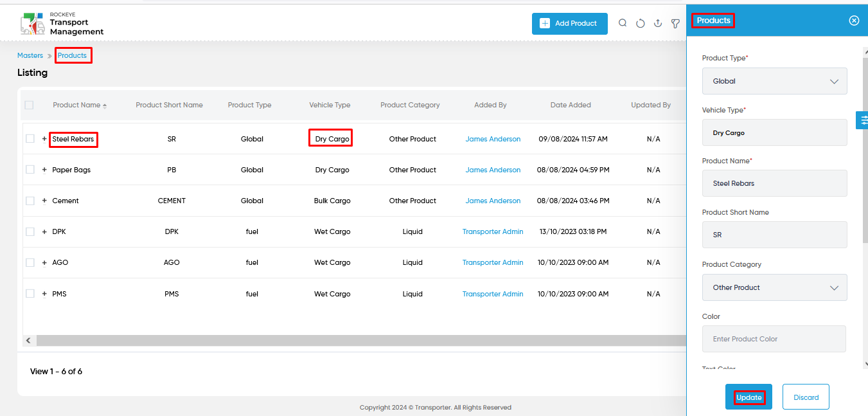The width and height of the screenshot is (868, 416).
Task: Tick the checkbox for Paper Bags row
Action: (30, 170)
